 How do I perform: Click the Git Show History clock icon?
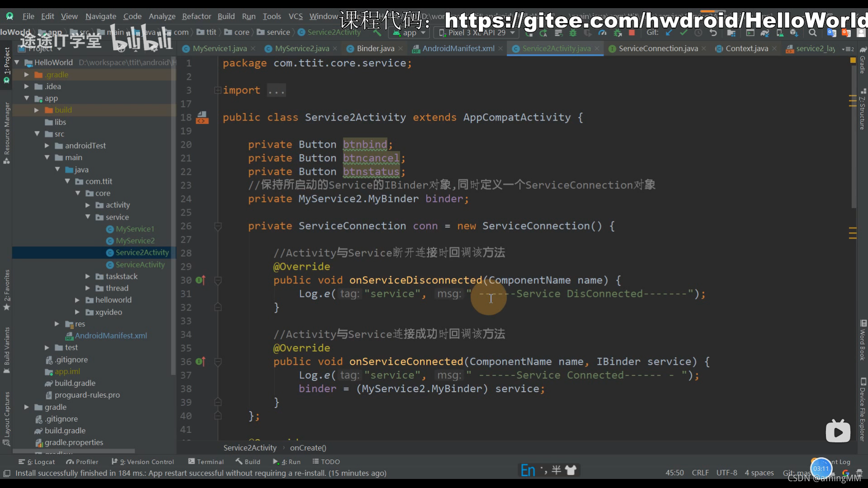[698, 33]
